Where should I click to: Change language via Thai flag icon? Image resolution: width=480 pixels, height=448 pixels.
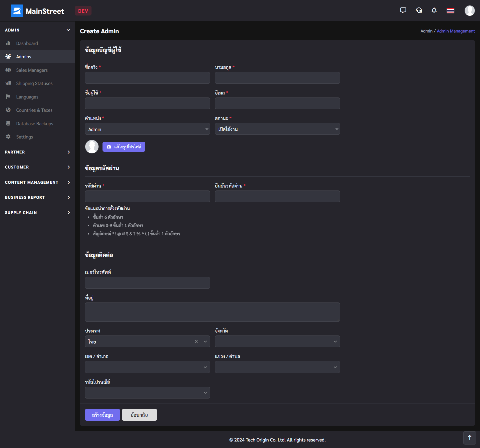tap(450, 10)
